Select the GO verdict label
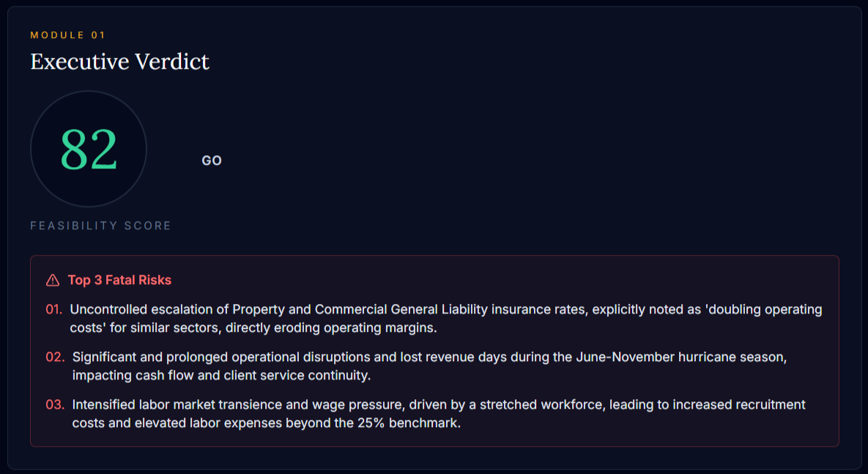This screenshot has width=868, height=474. (212, 160)
